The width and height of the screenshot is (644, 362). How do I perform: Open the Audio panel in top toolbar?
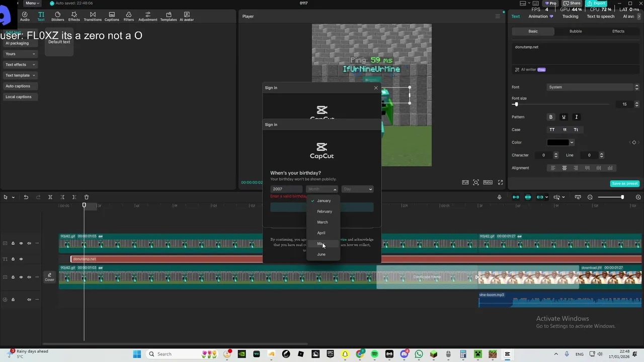25,17
